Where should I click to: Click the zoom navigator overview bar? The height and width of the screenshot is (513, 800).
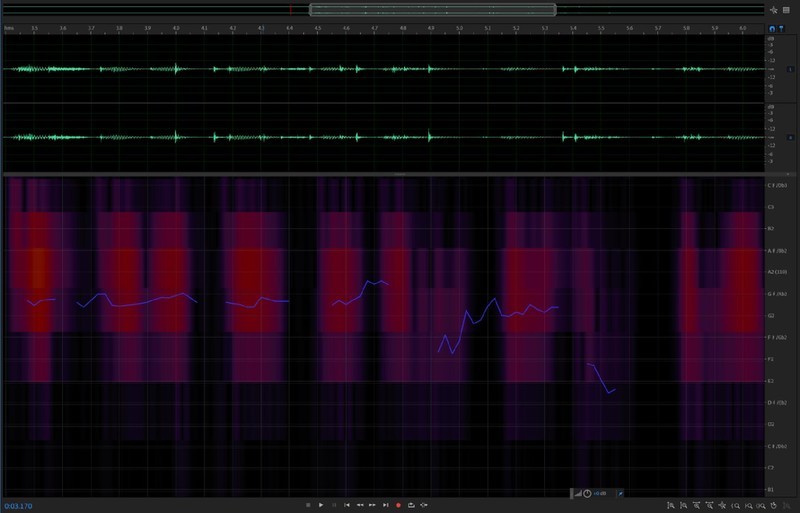432,9
